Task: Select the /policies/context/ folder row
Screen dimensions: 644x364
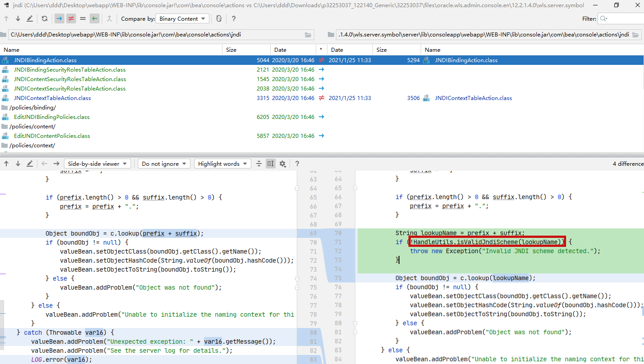Action: (x=32, y=145)
